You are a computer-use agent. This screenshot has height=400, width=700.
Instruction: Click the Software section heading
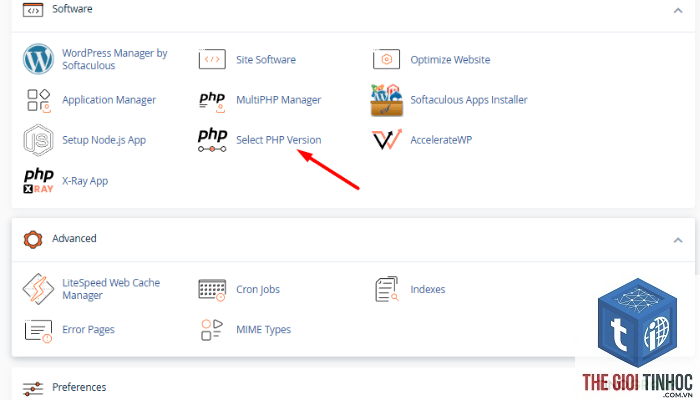(72, 9)
